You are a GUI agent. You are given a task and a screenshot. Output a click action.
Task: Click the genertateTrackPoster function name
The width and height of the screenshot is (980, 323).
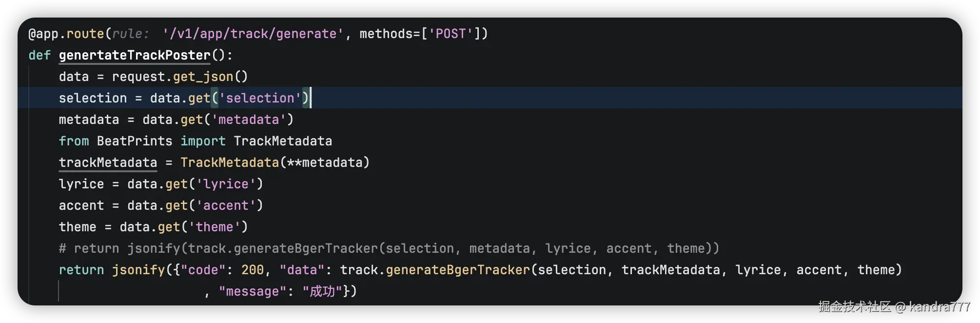[135, 55]
